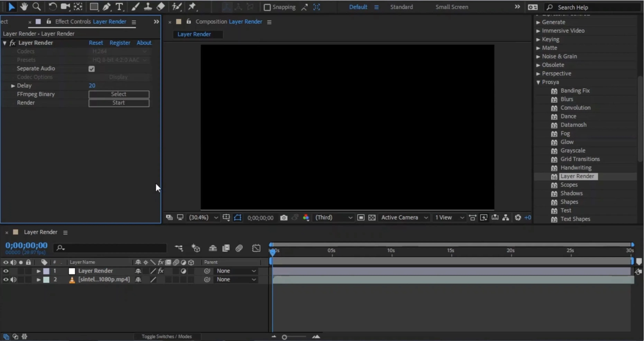Toggle frame blending switch in timeline

pyautogui.click(x=226, y=248)
